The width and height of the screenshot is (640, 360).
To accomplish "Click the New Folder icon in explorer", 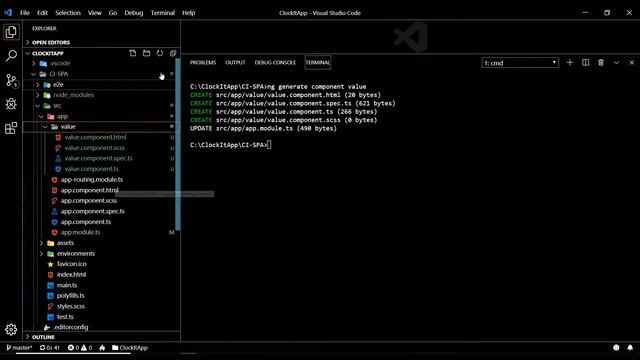I will [146, 53].
